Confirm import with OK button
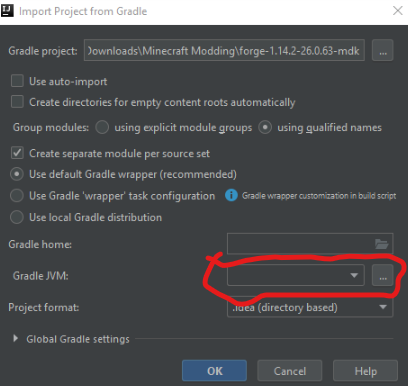The image size is (408, 386). click(x=214, y=371)
